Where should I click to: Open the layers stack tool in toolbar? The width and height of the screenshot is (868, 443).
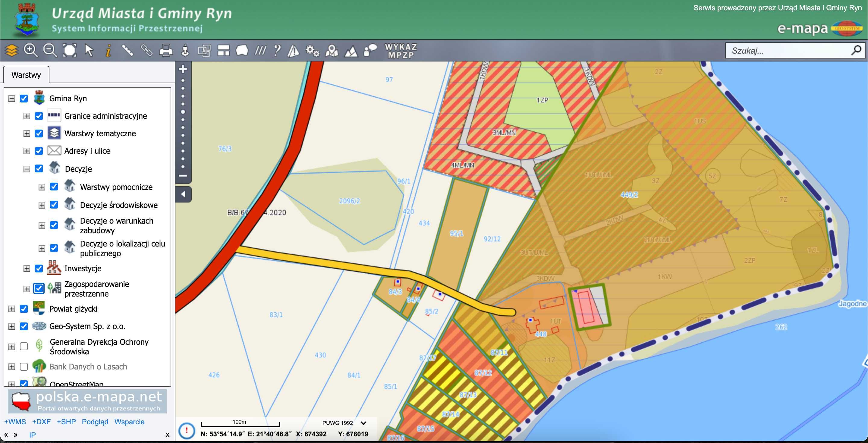tap(11, 51)
